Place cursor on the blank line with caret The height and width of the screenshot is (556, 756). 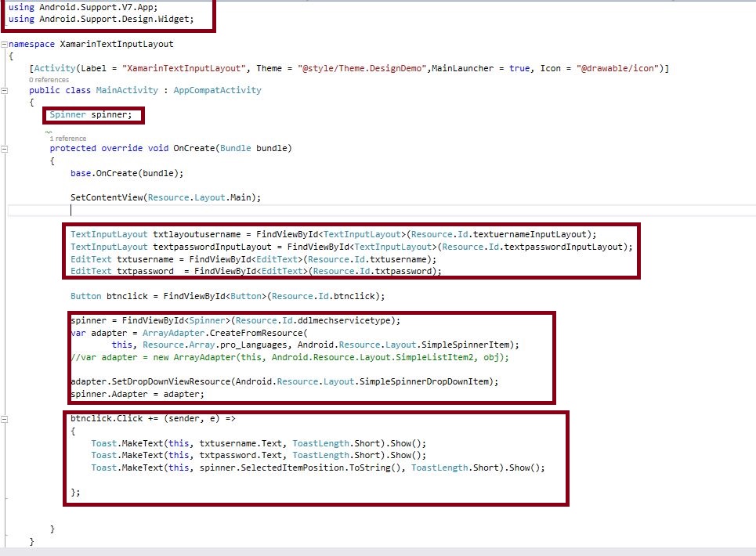(382, 210)
